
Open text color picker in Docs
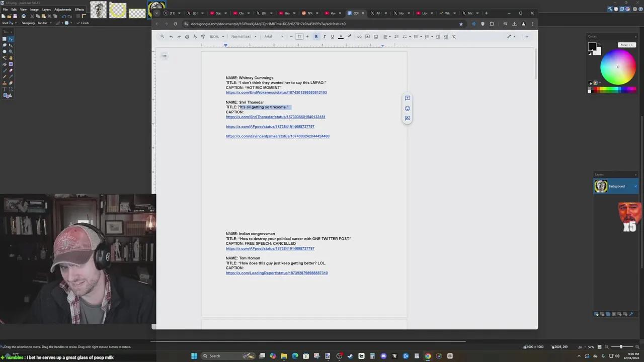[341, 36]
